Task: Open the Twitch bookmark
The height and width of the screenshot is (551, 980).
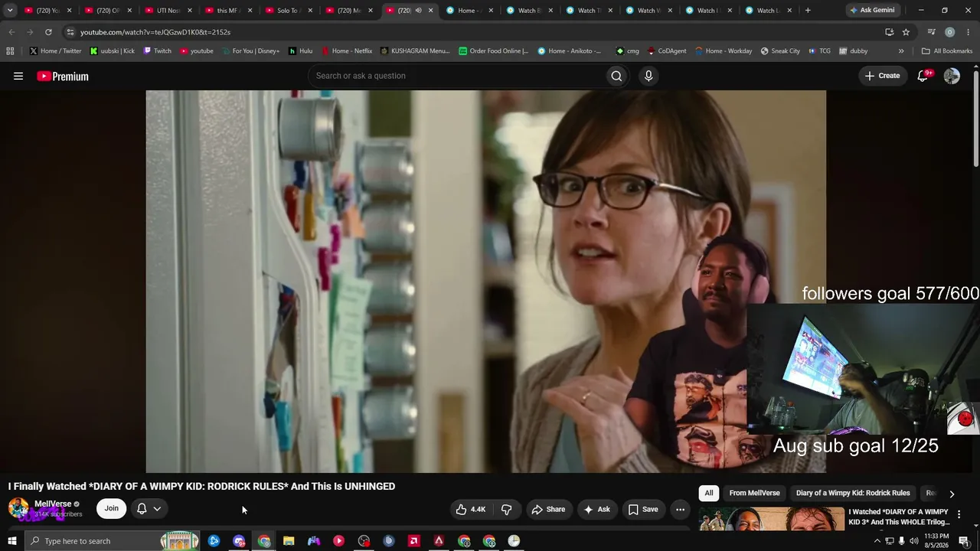Action: 158,51
